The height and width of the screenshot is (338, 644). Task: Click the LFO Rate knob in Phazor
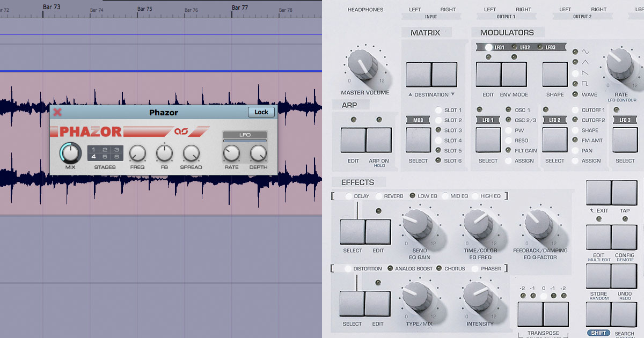click(231, 154)
